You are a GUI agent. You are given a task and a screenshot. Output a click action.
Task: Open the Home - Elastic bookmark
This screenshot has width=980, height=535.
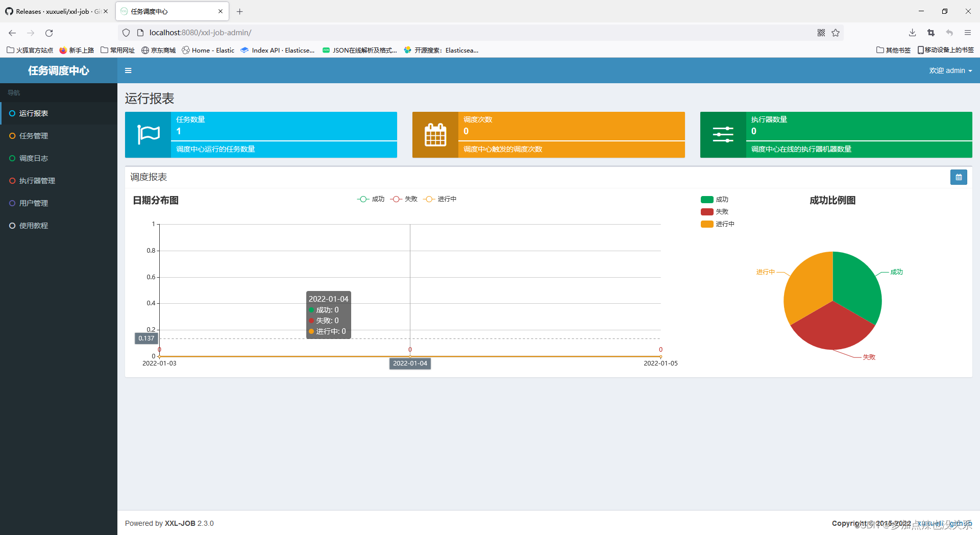click(x=208, y=50)
